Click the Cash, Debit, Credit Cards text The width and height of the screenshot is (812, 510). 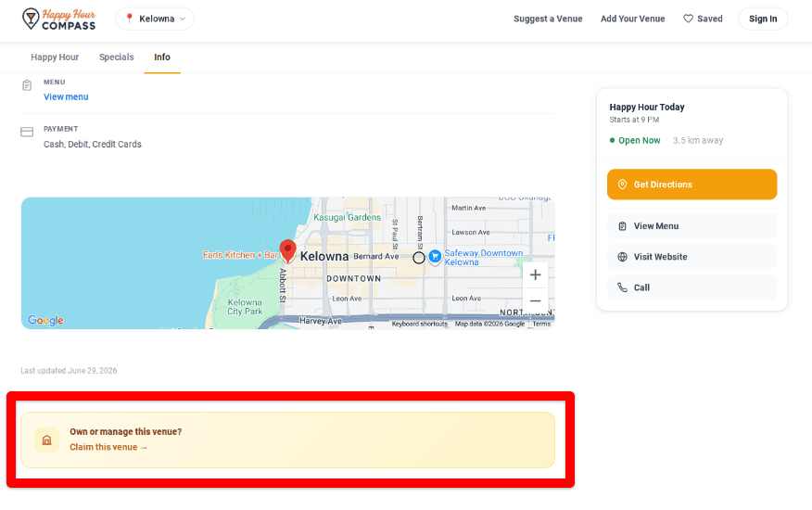[92, 144]
